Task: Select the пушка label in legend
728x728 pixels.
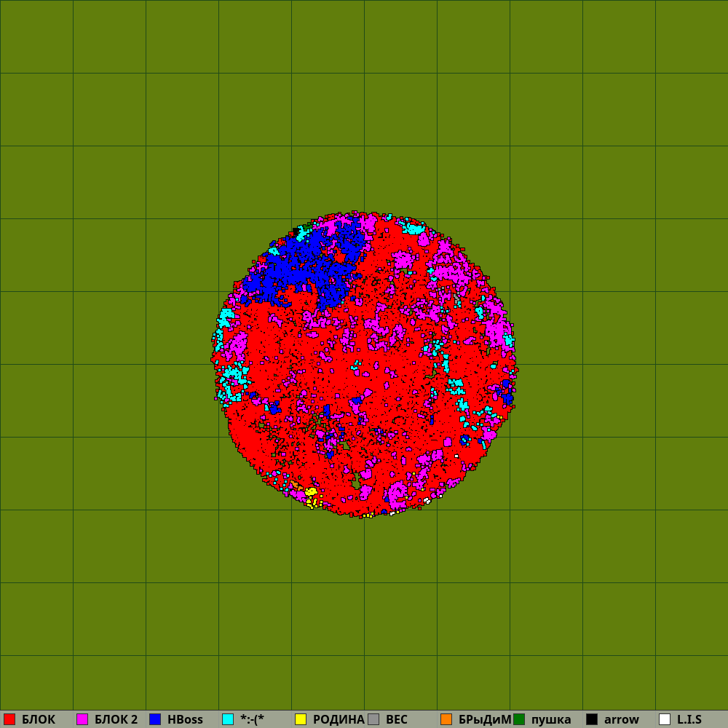Action: (551, 720)
